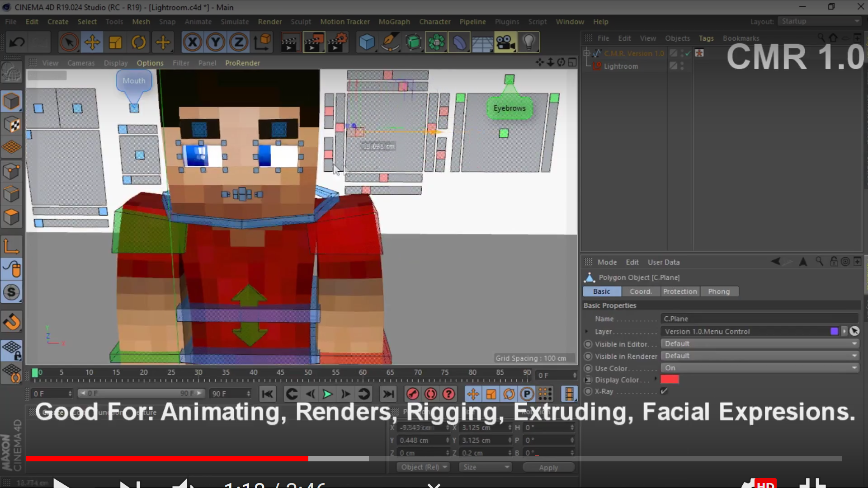Toggle X axis lock
Viewport: 868px width, 488px height.
(x=192, y=42)
